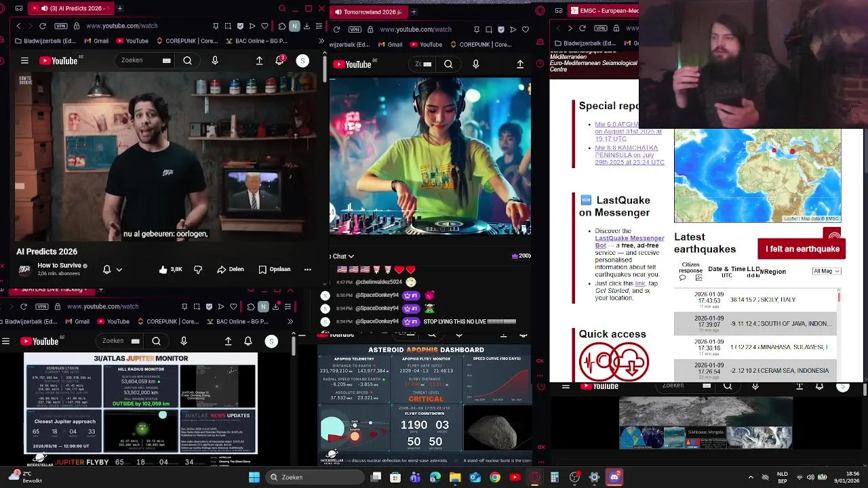Switch to EMSC European-Med tab

pyautogui.click(x=601, y=11)
